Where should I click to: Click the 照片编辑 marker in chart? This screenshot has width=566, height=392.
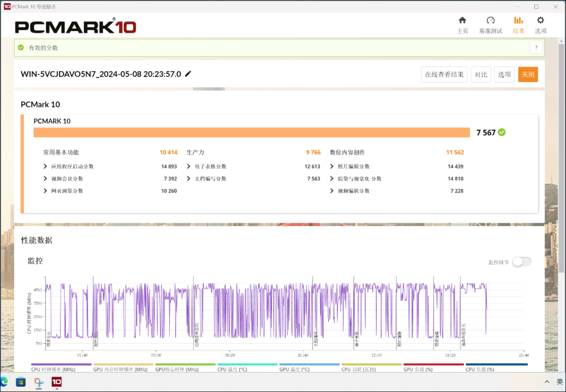point(396,313)
